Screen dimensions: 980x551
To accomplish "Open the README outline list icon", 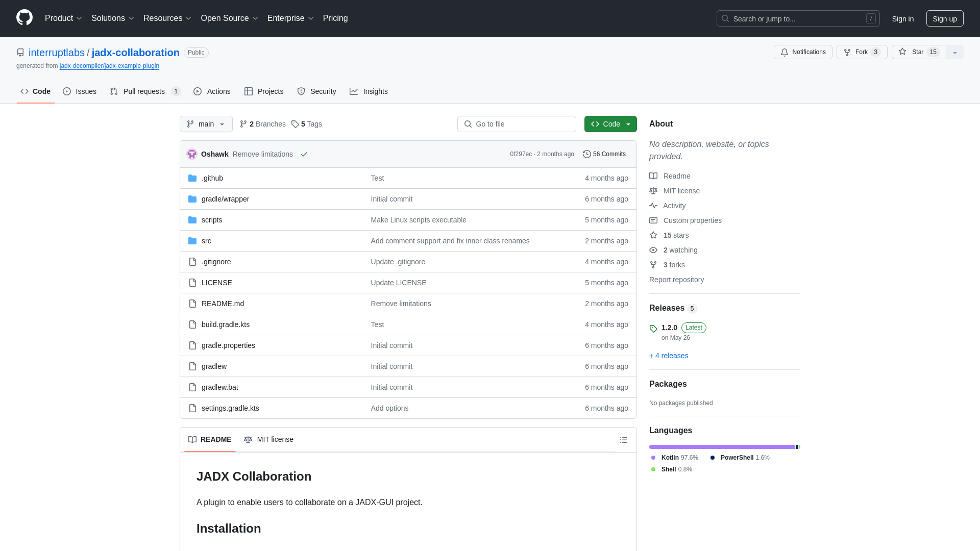I will [624, 440].
